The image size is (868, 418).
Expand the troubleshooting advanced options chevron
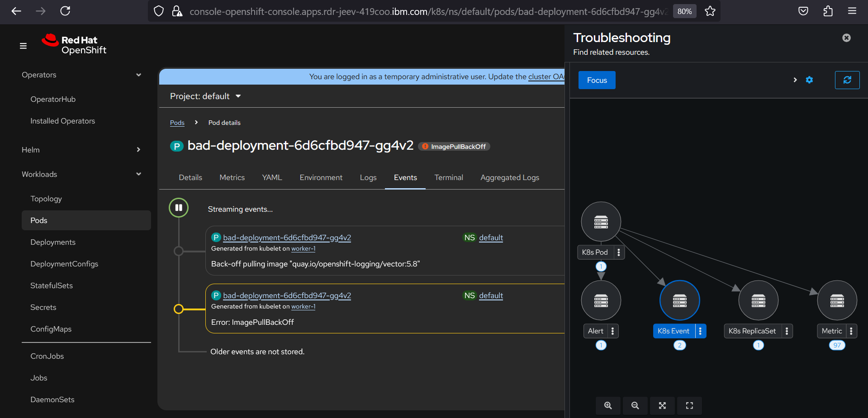click(795, 80)
